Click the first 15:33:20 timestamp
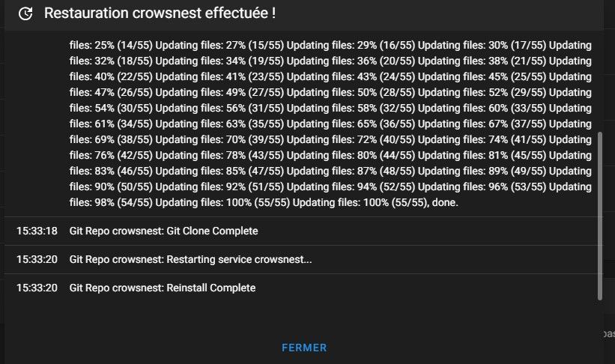615x364 pixels. tap(37, 260)
